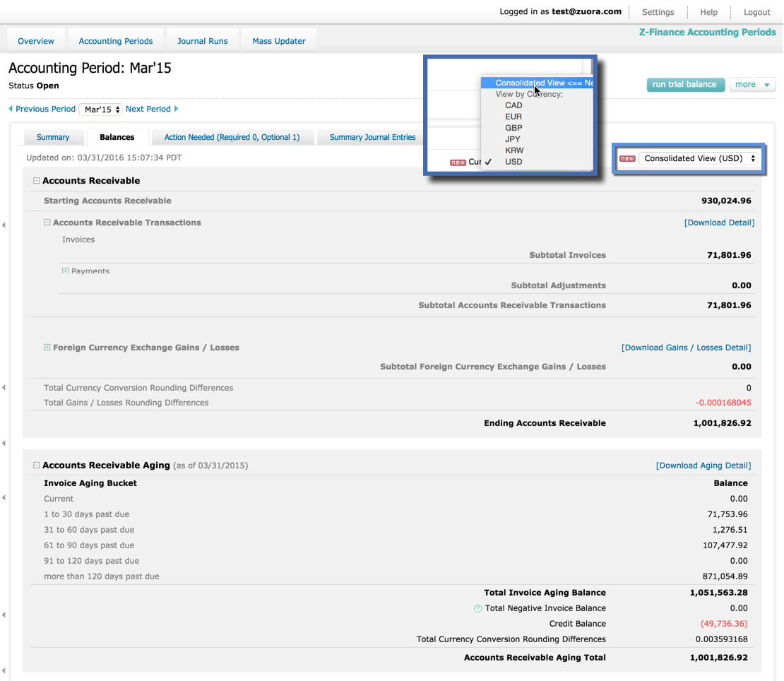Click the Z-Finance Accounting Periods title

click(708, 32)
